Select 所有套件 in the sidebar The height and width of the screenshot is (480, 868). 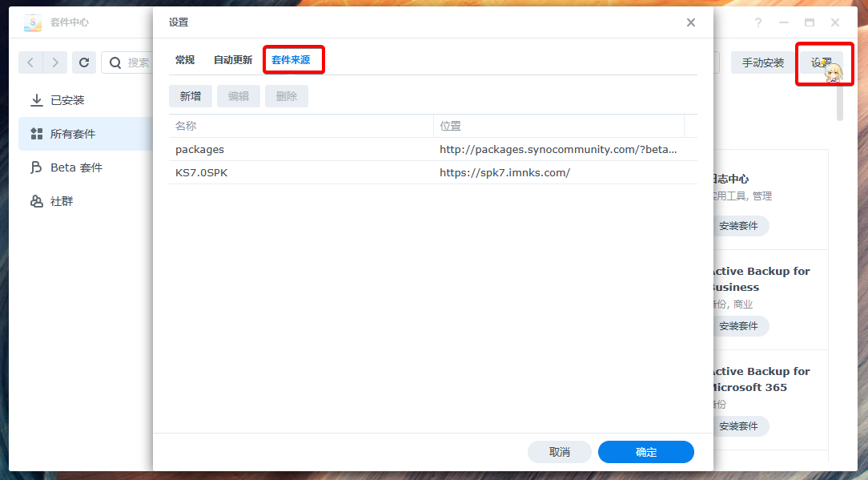pos(72,134)
